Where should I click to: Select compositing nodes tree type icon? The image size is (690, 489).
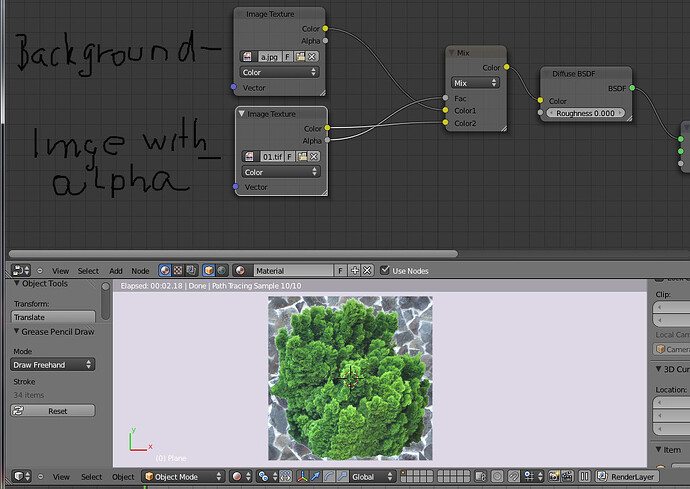point(191,270)
